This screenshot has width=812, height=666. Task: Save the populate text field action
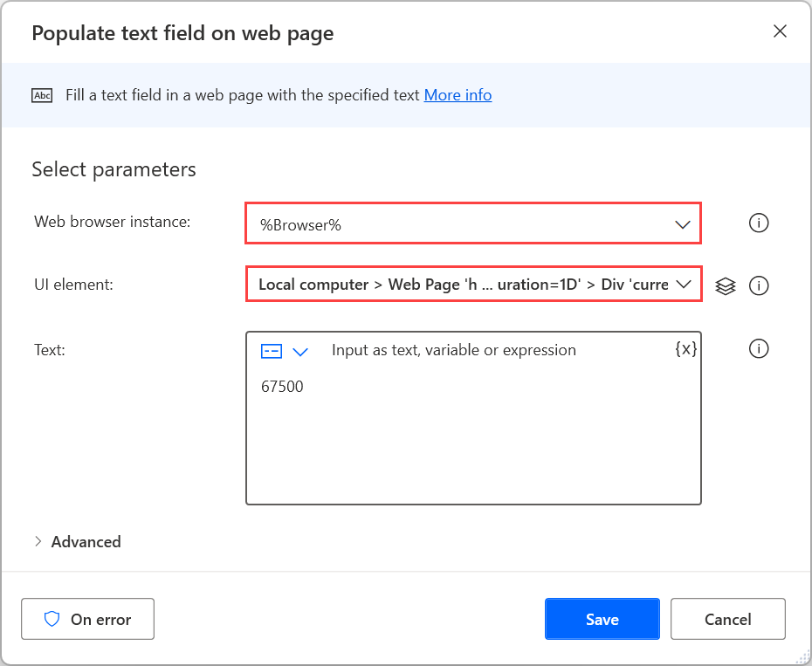[x=602, y=618]
